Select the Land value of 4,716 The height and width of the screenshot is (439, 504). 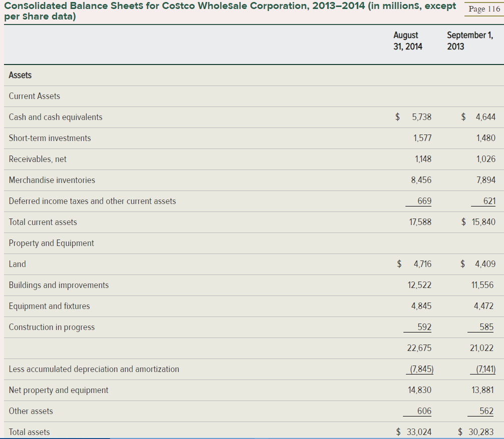pyautogui.click(x=423, y=264)
